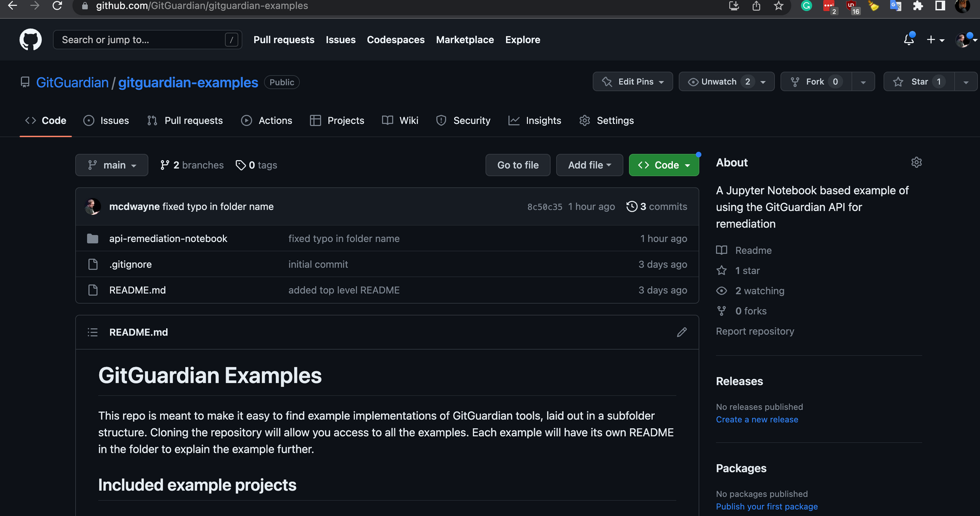Click Report repository link

tap(755, 331)
